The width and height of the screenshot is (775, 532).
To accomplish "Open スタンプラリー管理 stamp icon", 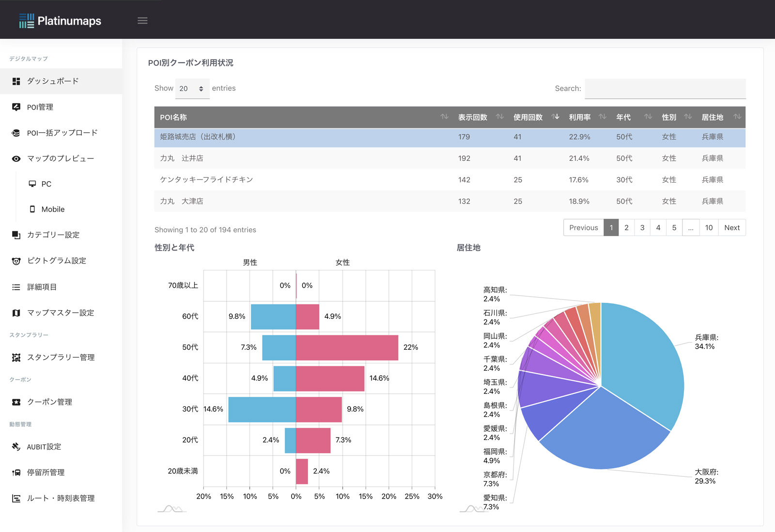I will 15,357.
